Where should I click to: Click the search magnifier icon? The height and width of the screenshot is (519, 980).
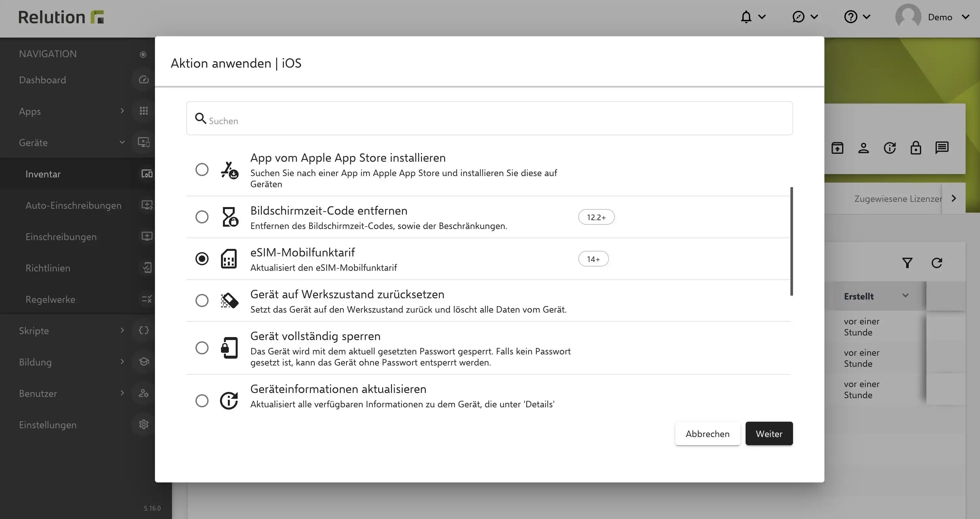coord(200,118)
